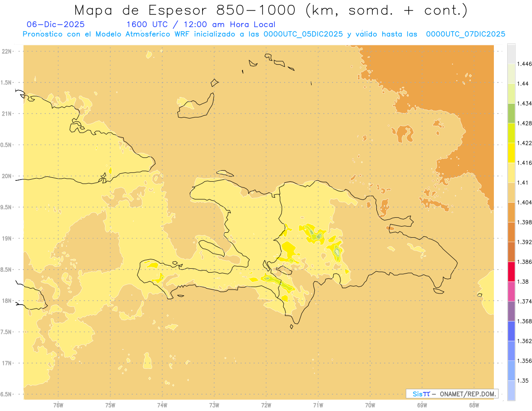532x411 pixels.
Task: Click the red legend swatch above 1.38
Action: (511, 271)
